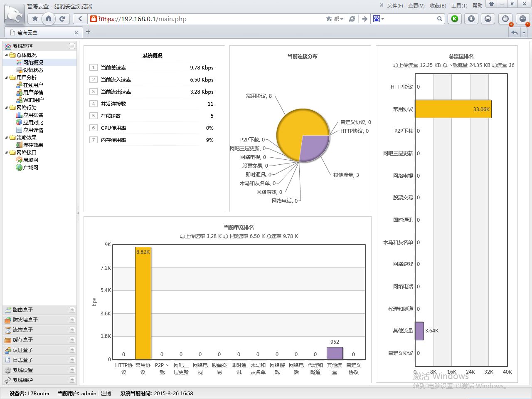The width and height of the screenshot is (532, 399).
Task: Click the 注销 logout link
Action: point(106,393)
